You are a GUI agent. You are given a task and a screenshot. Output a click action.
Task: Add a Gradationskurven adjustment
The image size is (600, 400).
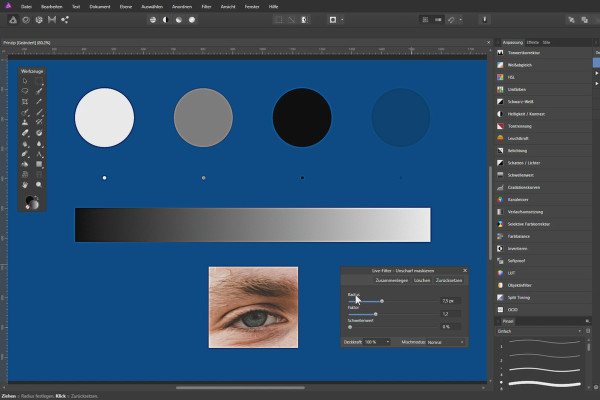click(544, 188)
